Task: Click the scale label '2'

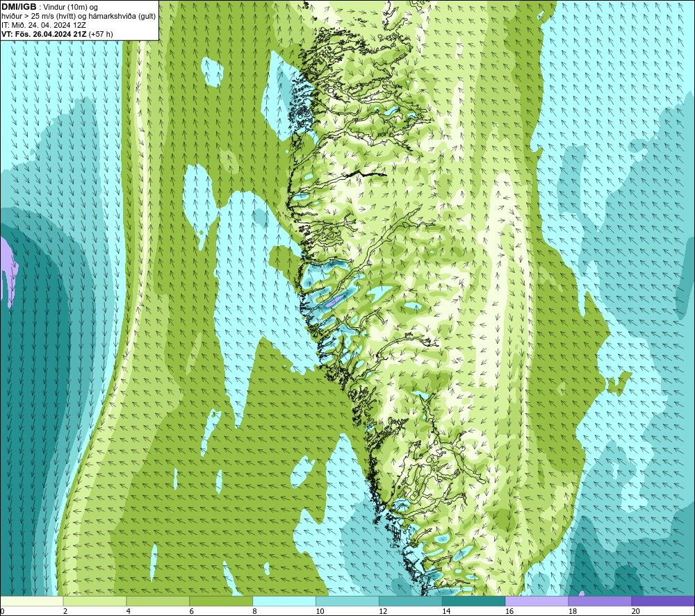Action: 65,611
